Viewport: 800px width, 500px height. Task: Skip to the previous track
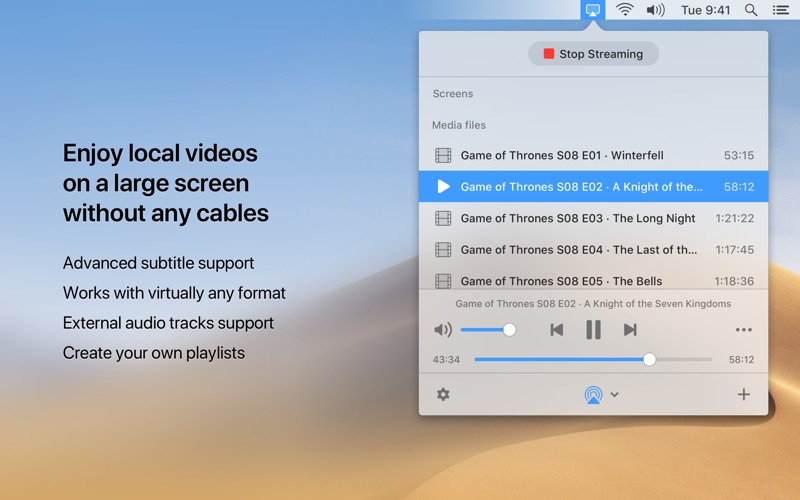[x=557, y=330]
